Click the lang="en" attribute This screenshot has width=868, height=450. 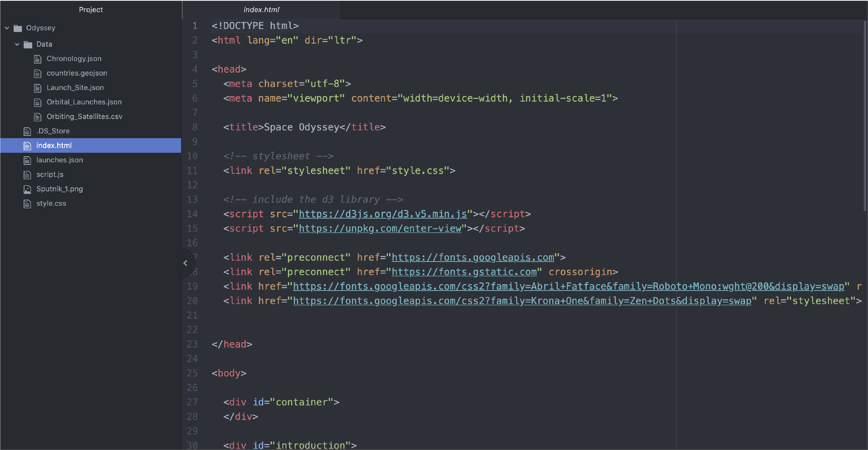coord(273,41)
